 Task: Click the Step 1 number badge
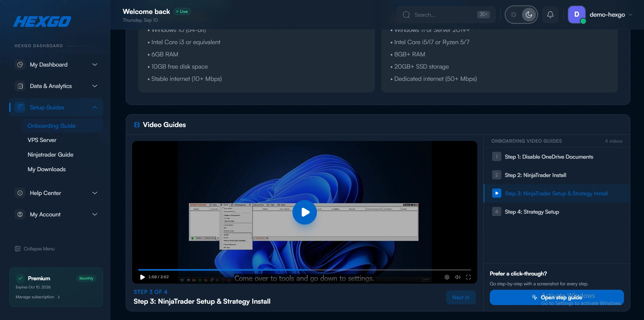click(497, 157)
